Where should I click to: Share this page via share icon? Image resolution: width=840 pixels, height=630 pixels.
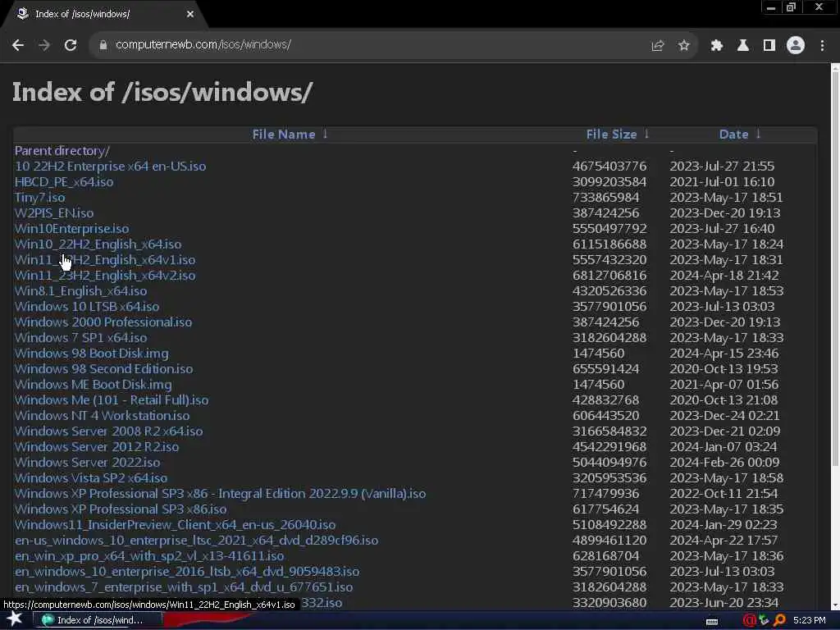(658, 46)
